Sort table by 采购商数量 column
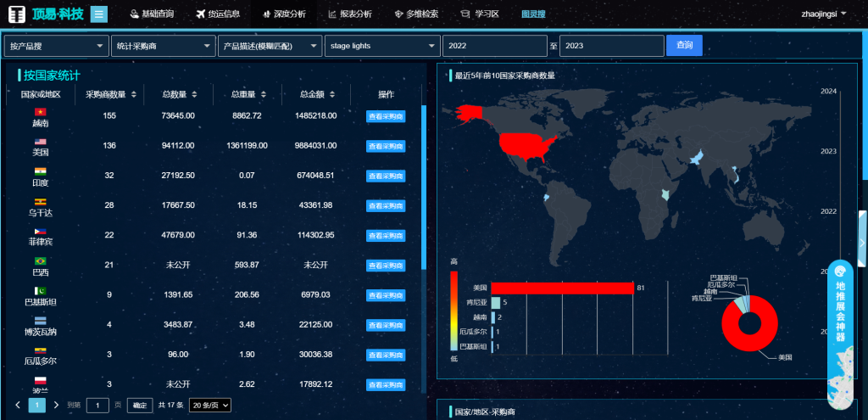Viewport: 868px width, 420px height. (111, 94)
